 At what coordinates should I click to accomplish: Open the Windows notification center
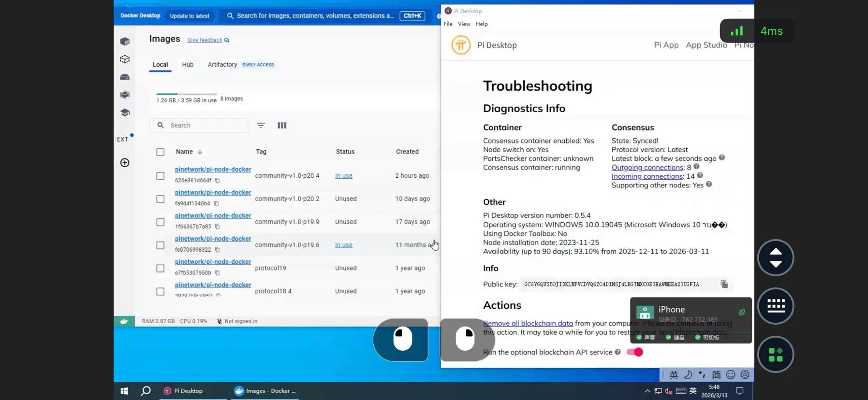click(739, 391)
